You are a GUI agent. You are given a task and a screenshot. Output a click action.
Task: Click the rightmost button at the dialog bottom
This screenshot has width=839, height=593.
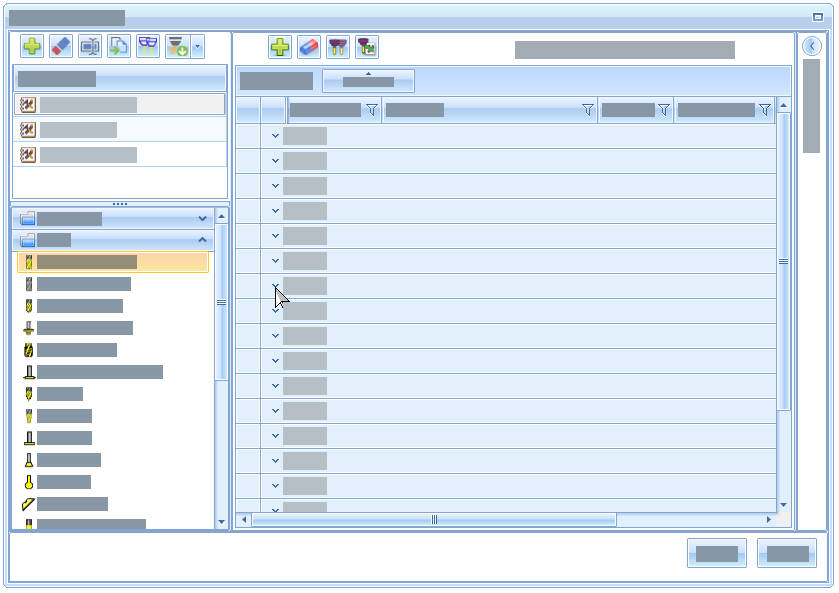pos(786,553)
